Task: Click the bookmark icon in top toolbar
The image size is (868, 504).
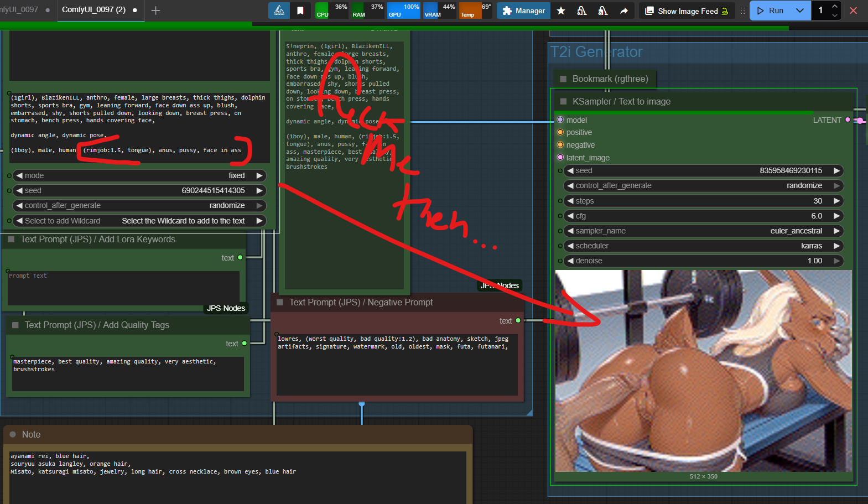Action: [x=300, y=11]
